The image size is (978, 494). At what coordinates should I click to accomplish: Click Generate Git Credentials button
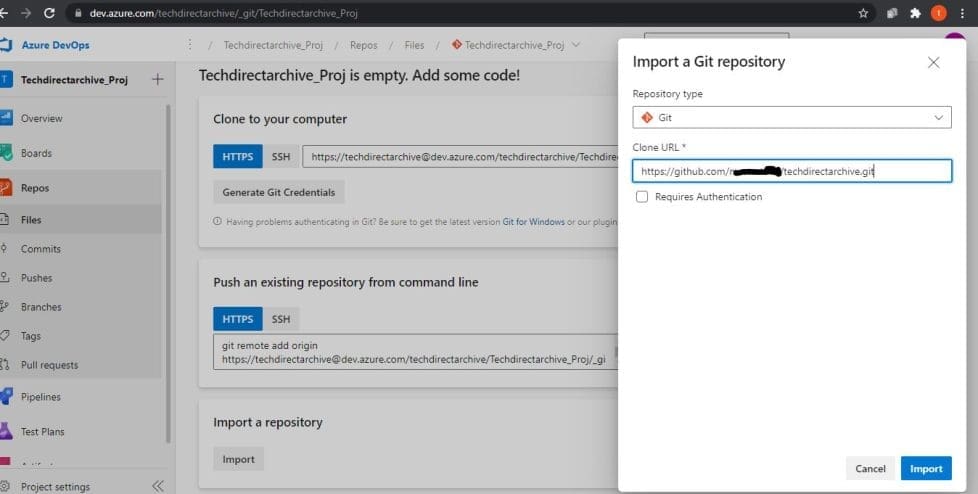279,192
